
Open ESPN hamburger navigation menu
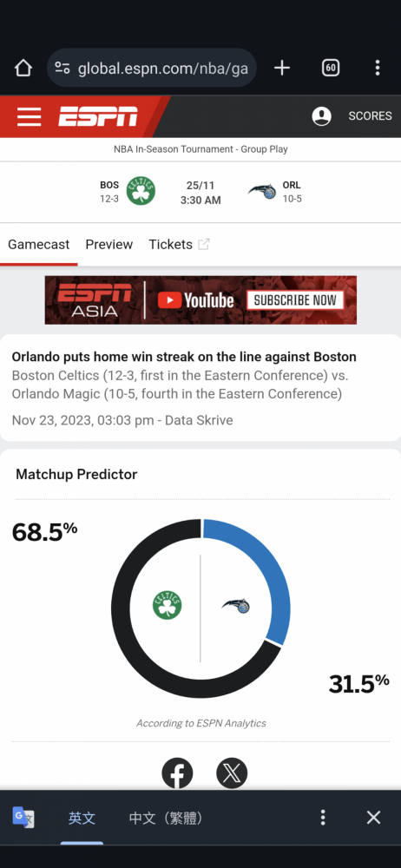[x=29, y=117]
